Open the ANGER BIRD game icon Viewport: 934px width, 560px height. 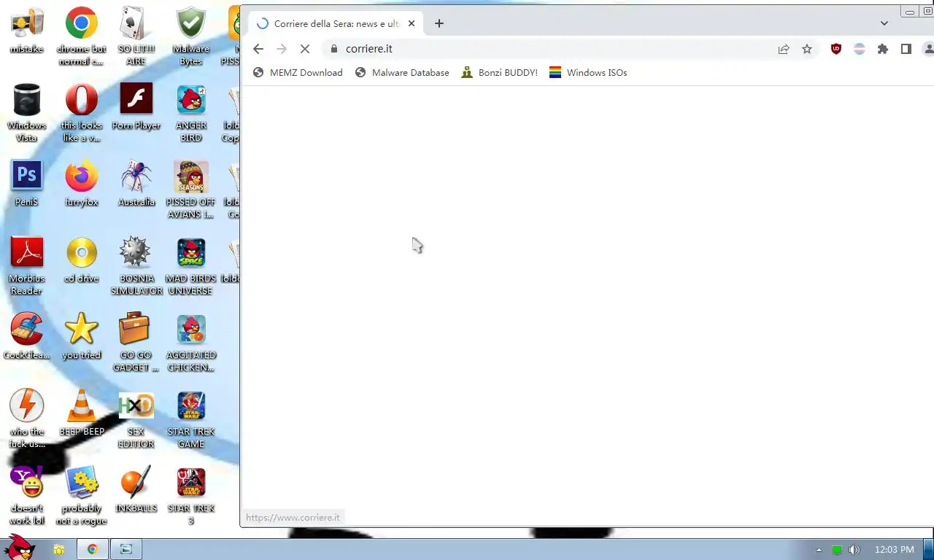pyautogui.click(x=191, y=112)
